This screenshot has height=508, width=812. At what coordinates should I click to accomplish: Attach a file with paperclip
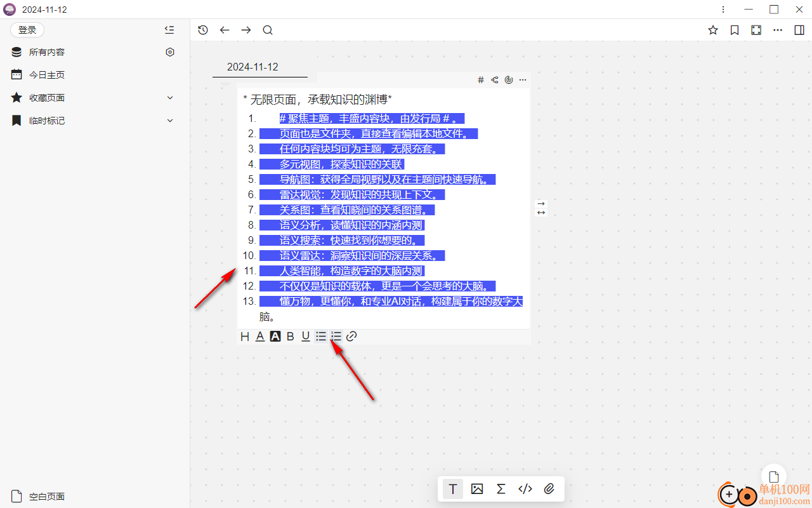coord(549,489)
